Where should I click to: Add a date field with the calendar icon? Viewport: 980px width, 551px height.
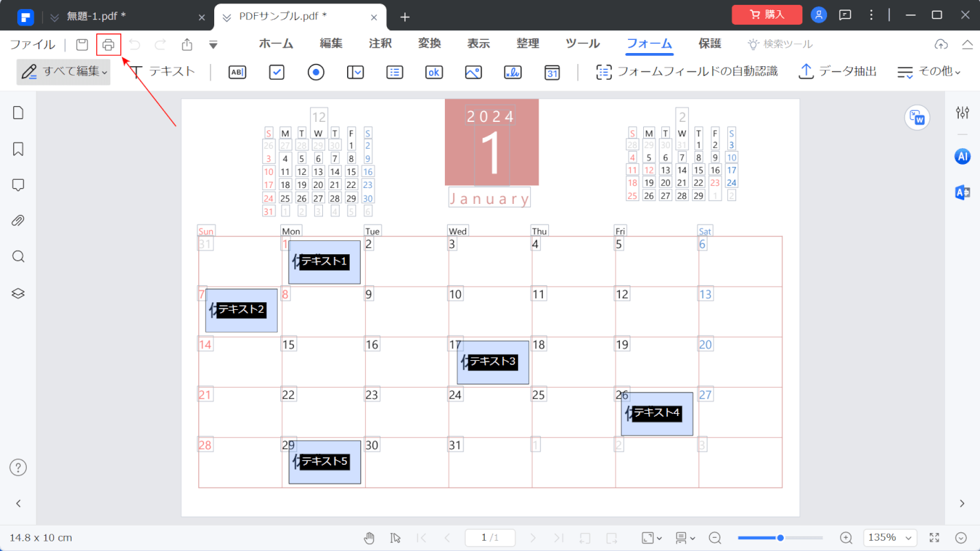pos(552,72)
